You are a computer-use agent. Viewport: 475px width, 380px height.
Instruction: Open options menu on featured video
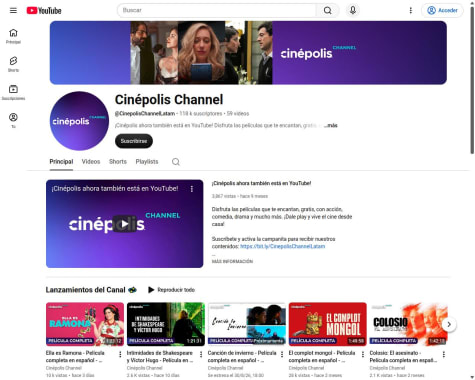click(192, 189)
